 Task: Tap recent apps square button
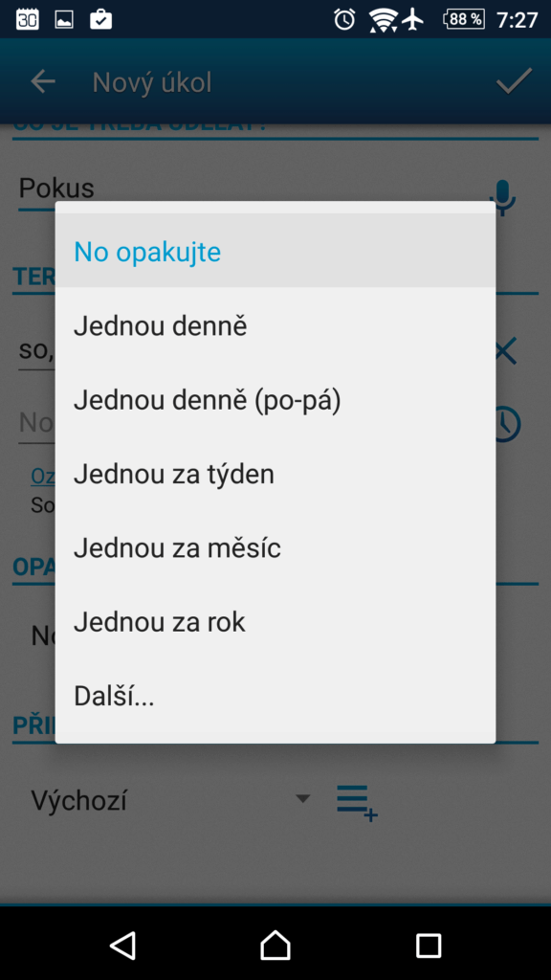[x=429, y=945]
